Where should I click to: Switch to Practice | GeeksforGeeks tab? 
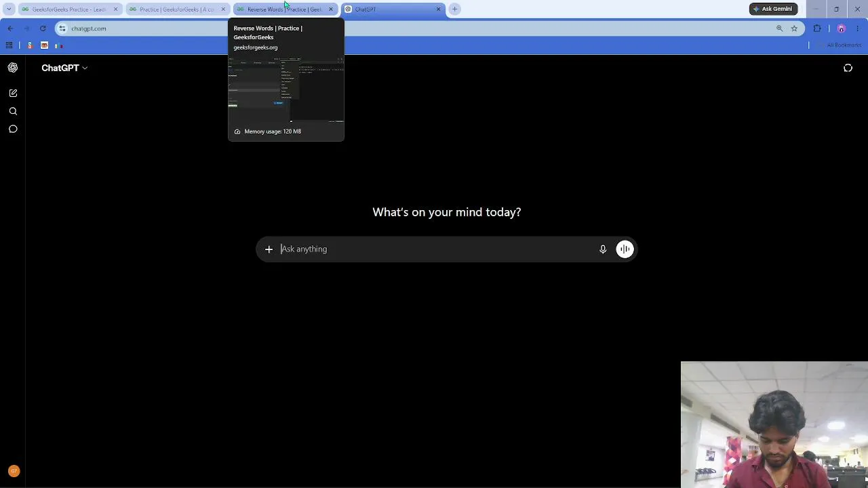pyautogui.click(x=176, y=9)
